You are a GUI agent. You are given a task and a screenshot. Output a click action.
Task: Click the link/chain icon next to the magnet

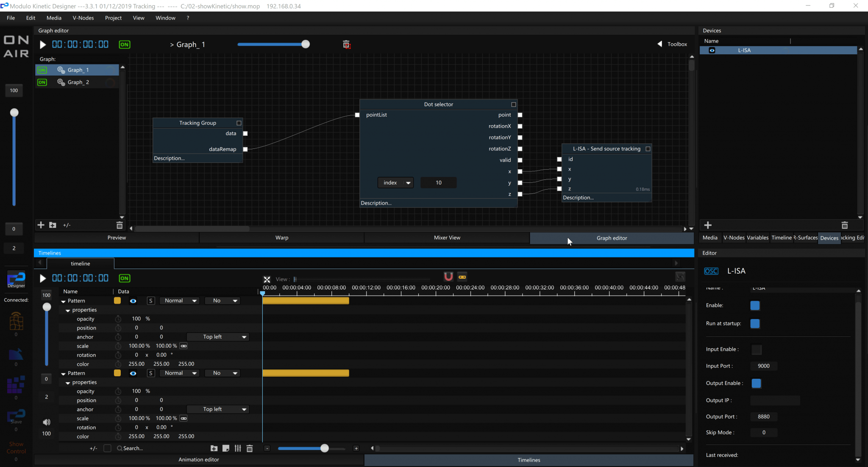(462, 277)
